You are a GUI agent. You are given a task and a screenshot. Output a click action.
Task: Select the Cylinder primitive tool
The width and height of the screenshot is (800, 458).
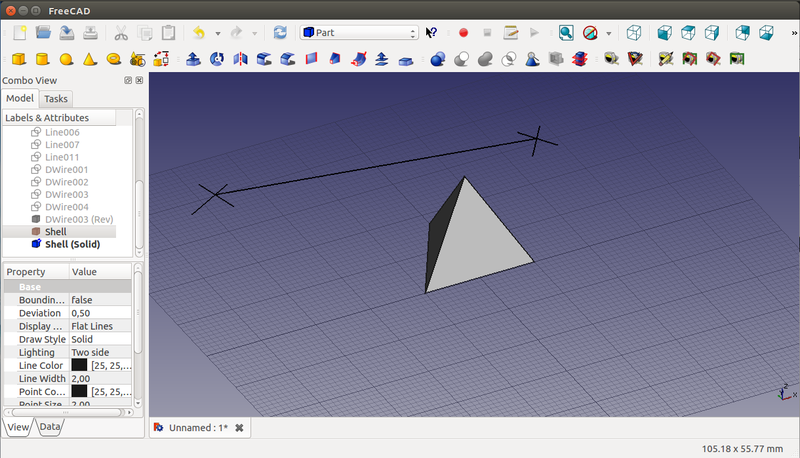pos(43,59)
